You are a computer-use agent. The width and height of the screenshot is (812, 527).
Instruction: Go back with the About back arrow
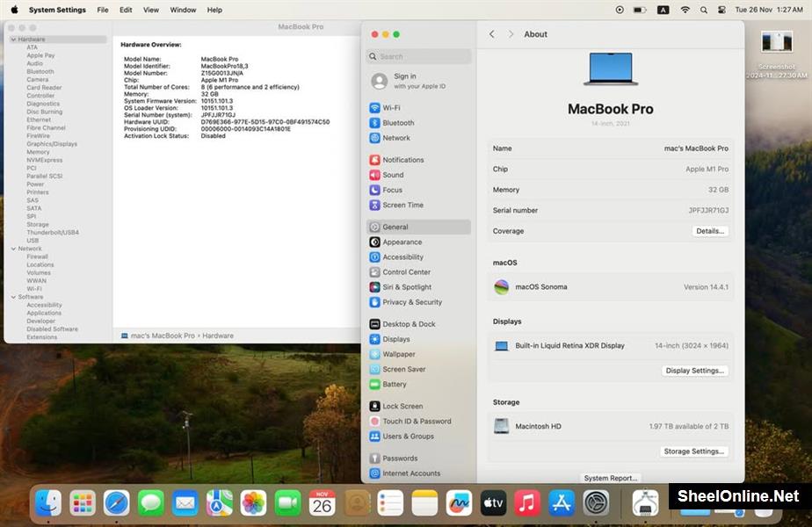(x=491, y=34)
